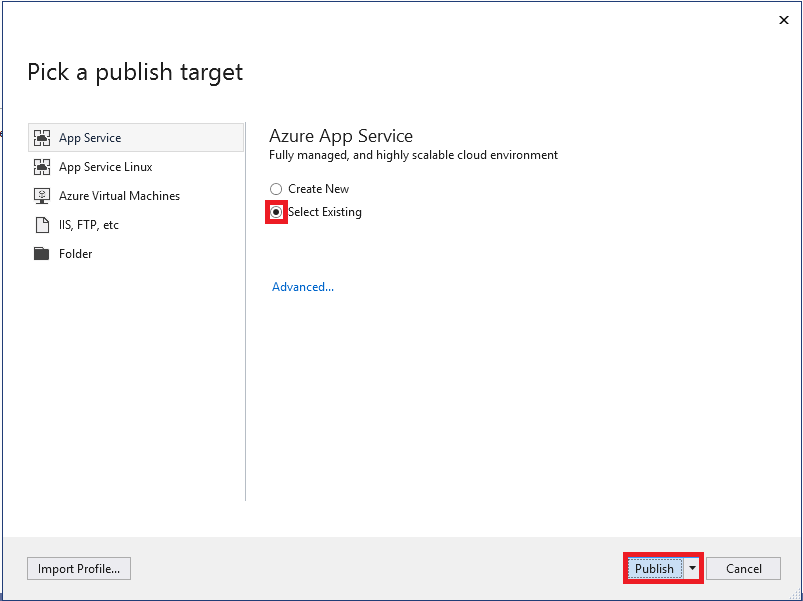This screenshot has width=803, height=601.
Task: Click the 'Pick a publish target' title
Action: 135,72
